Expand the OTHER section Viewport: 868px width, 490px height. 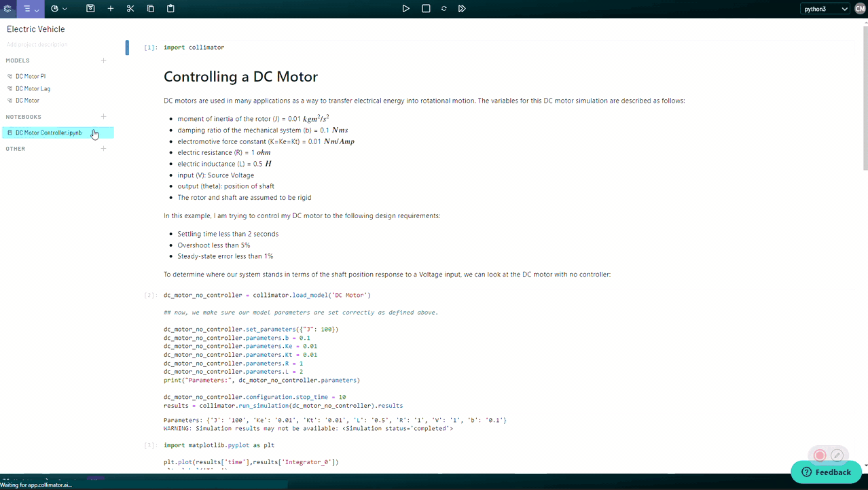[x=103, y=148]
